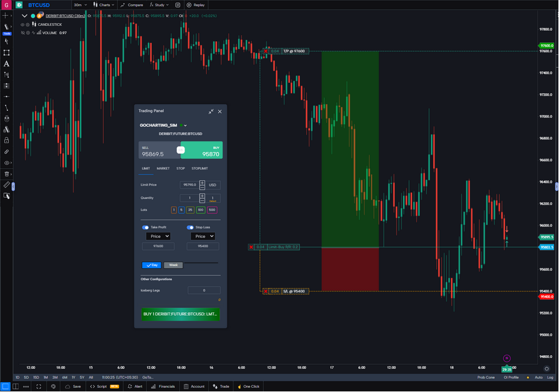Take a chart snapshot with camera icon
Screen dimensions: 559x392
[178, 5]
